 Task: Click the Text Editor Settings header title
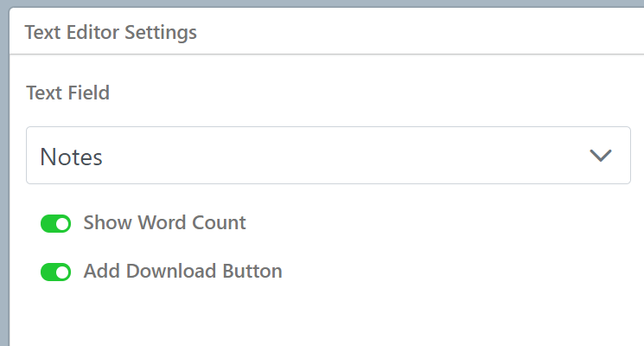[111, 33]
